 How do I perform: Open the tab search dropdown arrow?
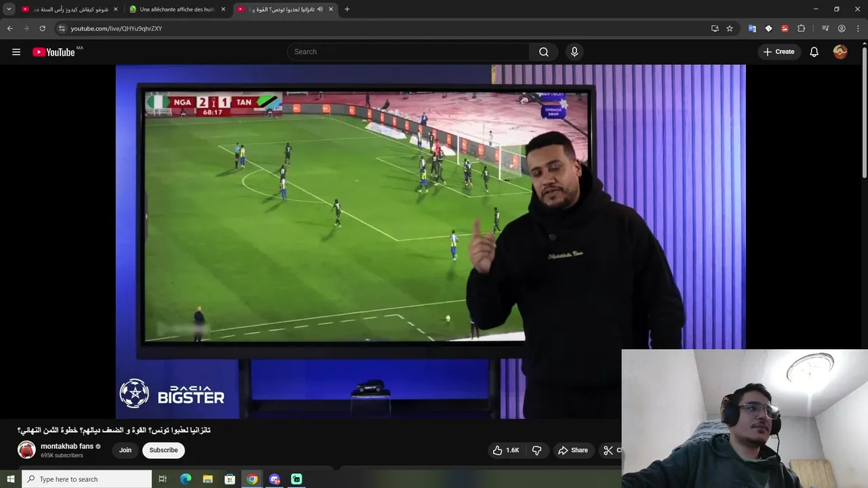[9, 9]
